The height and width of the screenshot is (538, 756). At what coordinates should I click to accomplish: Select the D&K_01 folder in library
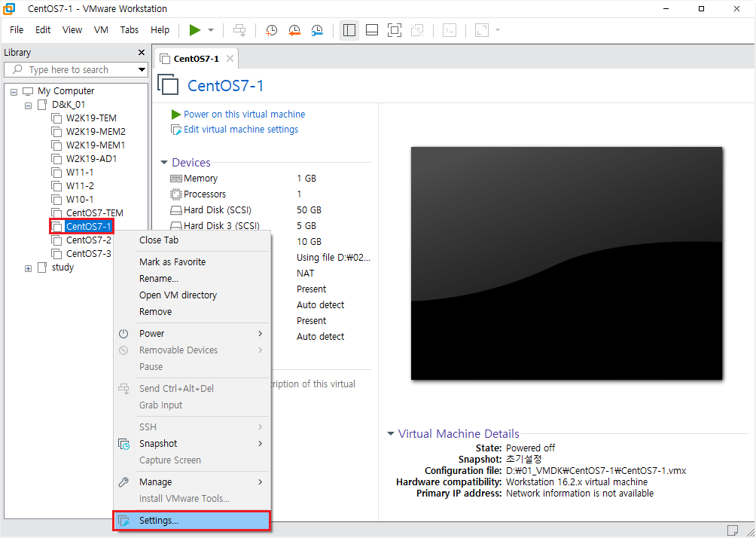69,105
